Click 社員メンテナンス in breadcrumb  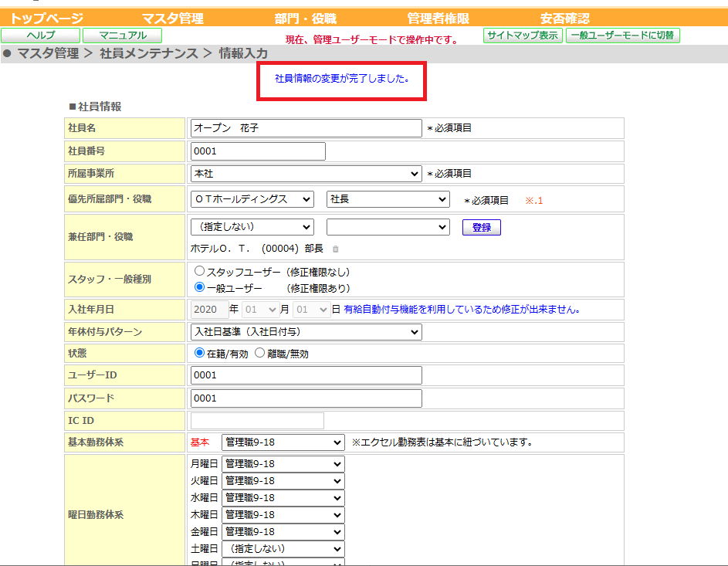[149, 53]
